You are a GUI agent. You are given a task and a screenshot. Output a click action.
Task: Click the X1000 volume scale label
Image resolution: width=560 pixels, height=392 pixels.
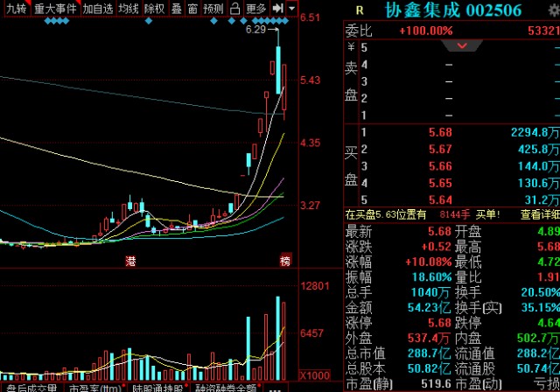click(x=315, y=375)
